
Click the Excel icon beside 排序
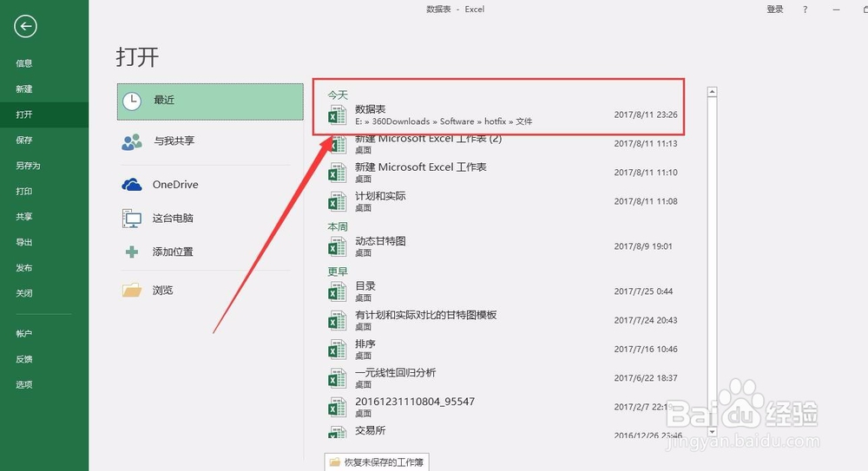337,350
